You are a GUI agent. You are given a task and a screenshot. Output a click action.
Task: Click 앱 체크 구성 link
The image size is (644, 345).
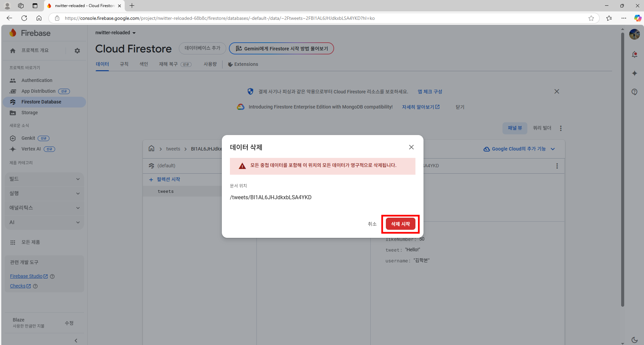click(430, 92)
